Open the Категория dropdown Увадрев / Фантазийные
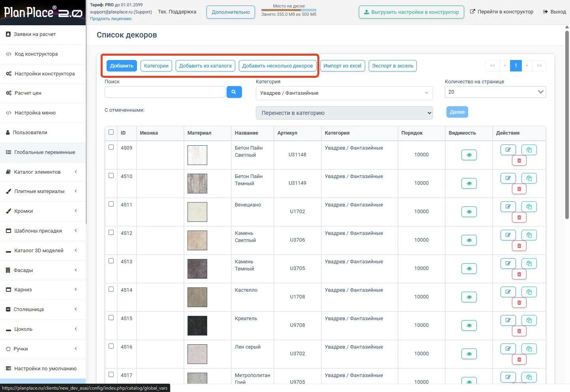 tap(344, 93)
